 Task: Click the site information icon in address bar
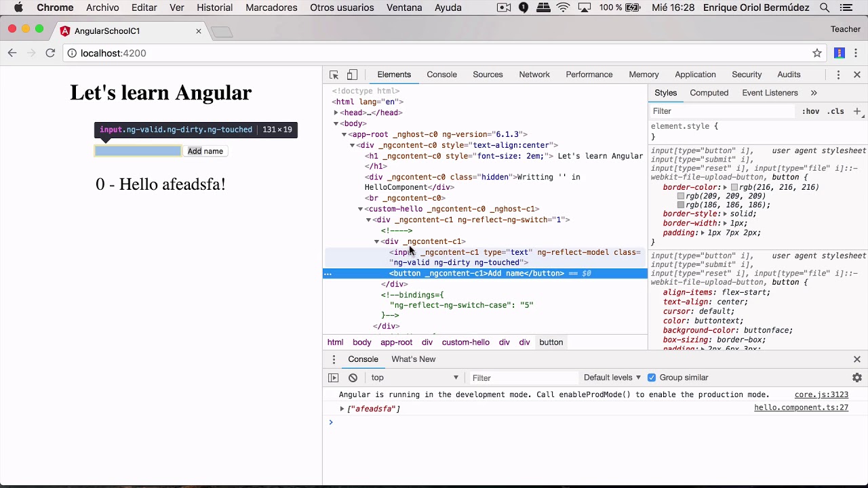pos(72,53)
